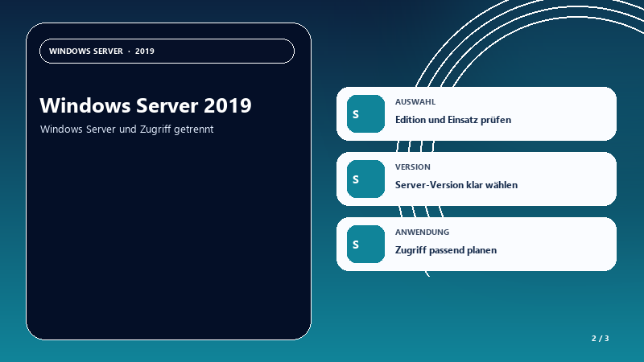
Task: Click the S icon in the Version card
Action: coord(365,179)
